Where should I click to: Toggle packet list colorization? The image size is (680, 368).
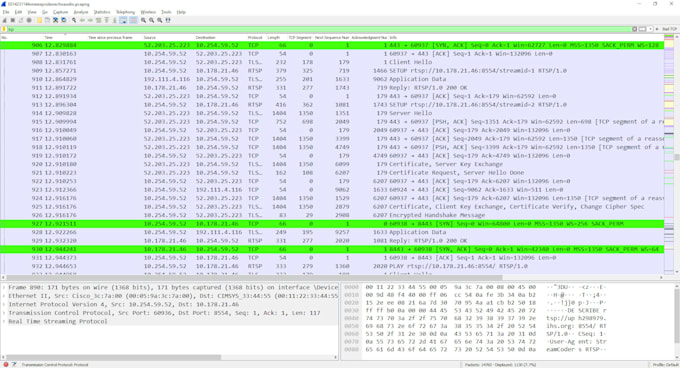point(133,20)
